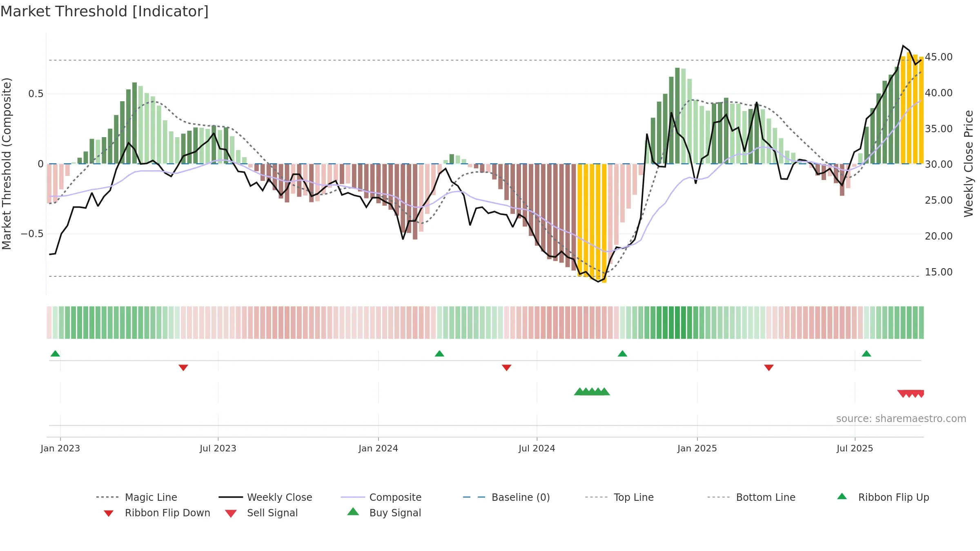Toggle the Top Line legend entry
Screen dimensions: 980x551
619,497
